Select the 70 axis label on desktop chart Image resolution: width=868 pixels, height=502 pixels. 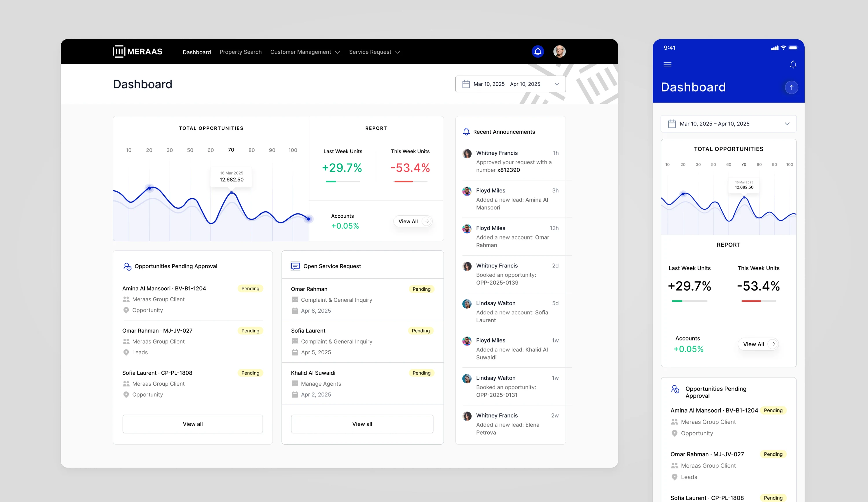pyautogui.click(x=231, y=150)
